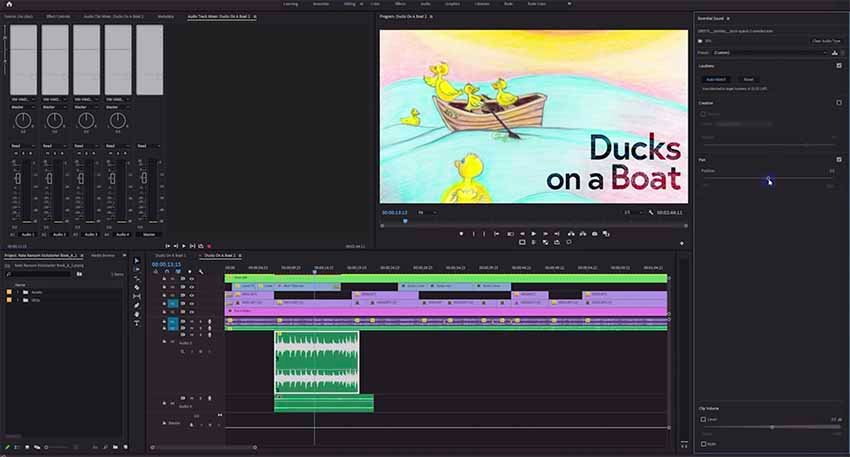
Task: Click the Auto-Match button under Loudness
Action: click(x=716, y=79)
